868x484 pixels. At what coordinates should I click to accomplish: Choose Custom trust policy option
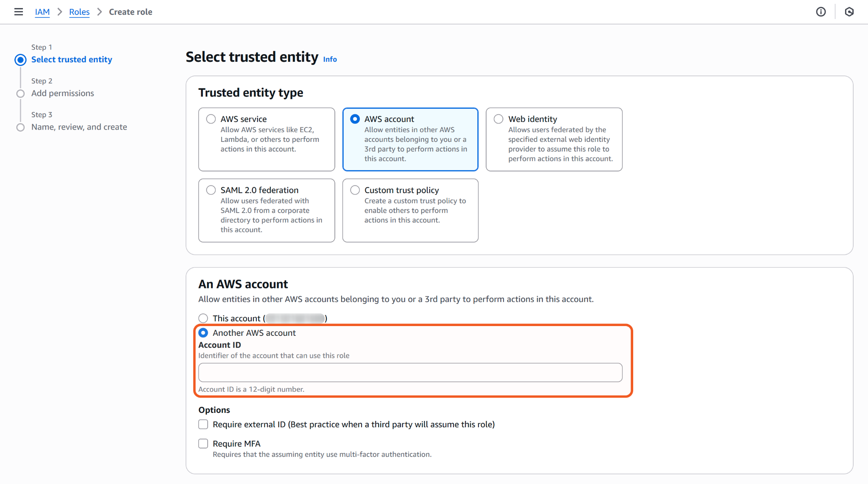point(355,190)
